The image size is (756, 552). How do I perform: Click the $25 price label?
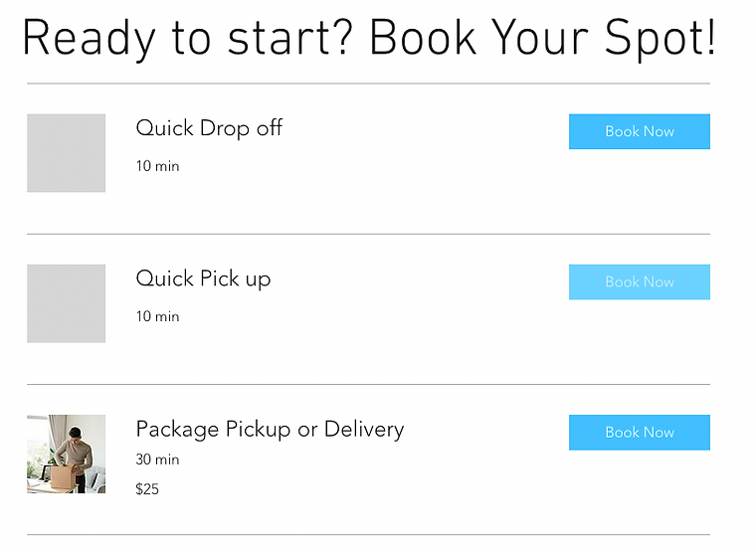coord(147,489)
